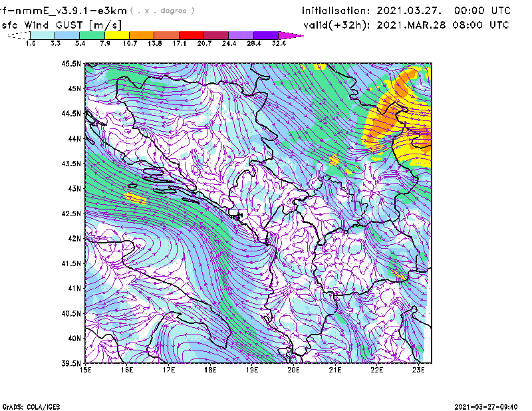Viewport: 532px width, 411px height.
Task: Click the yellow 7.9–10.7 legend swatch
Action: tap(117, 35)
